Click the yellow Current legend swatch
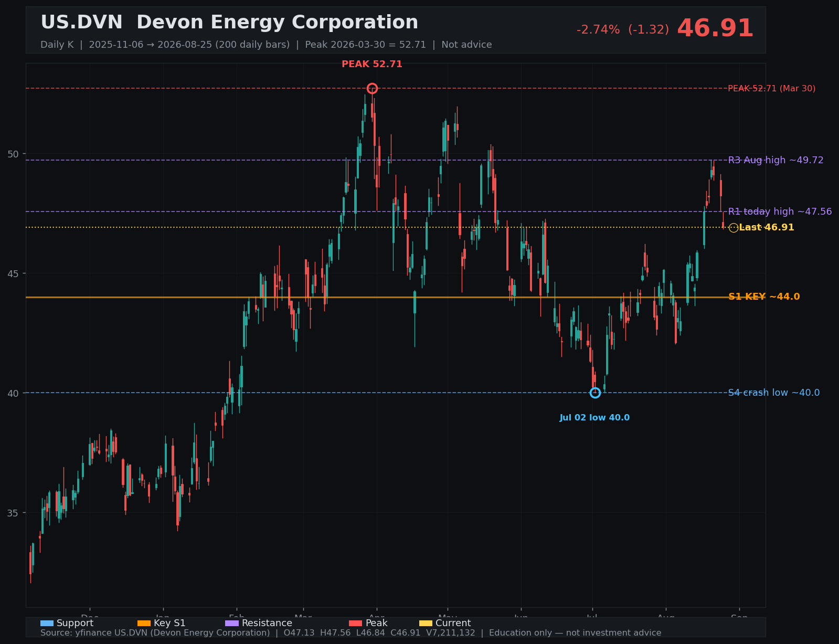The image size is (839, 644). point(426,624)
